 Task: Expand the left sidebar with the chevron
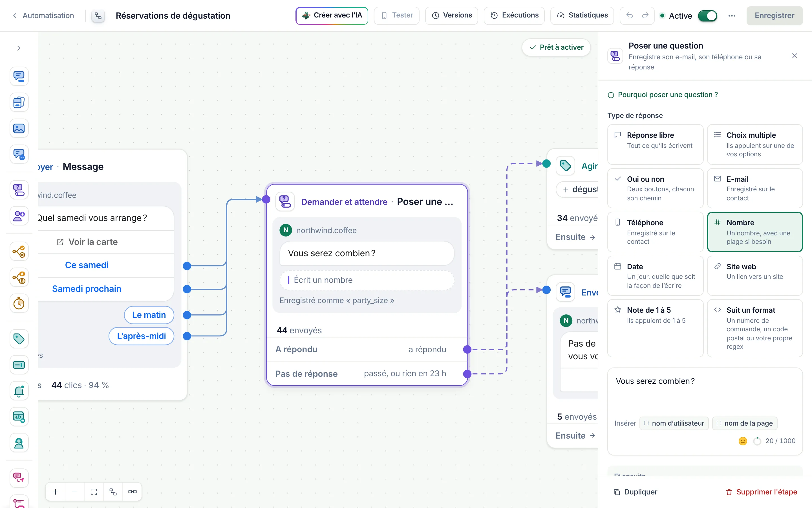click(x=19, y=48)
